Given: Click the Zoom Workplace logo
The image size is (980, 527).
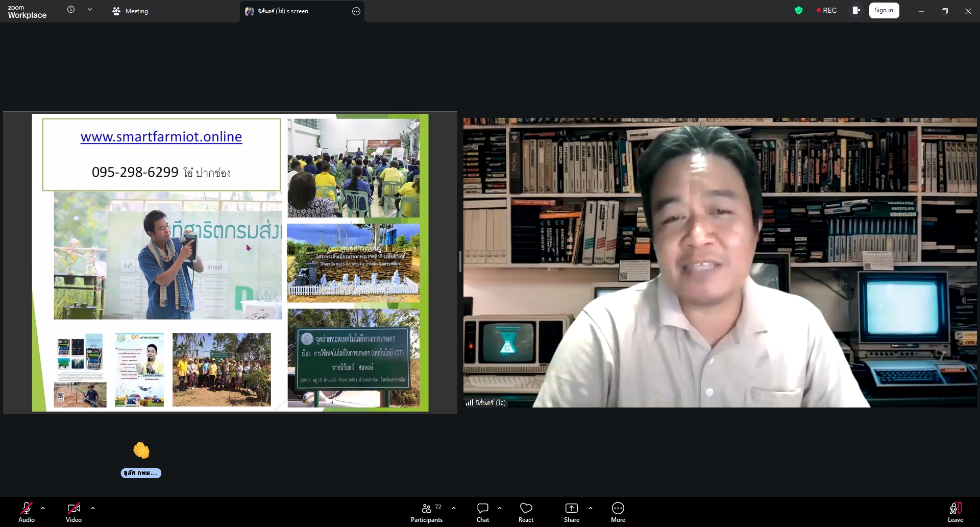Looking at the screenshot, I should (x=27, y=12).
